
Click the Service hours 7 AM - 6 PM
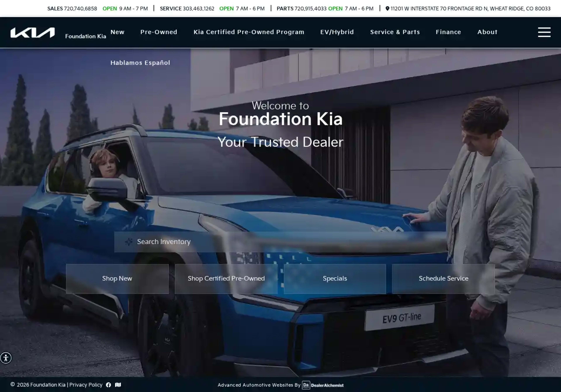pos(250,9)
